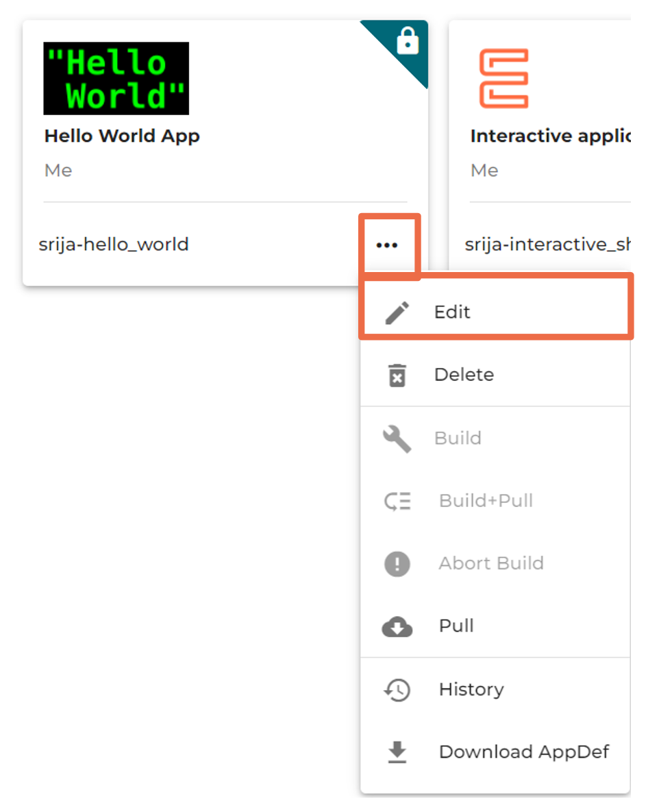Click the clock icon beside History
This screenshot has width=648, height=812.
(397, 690)
